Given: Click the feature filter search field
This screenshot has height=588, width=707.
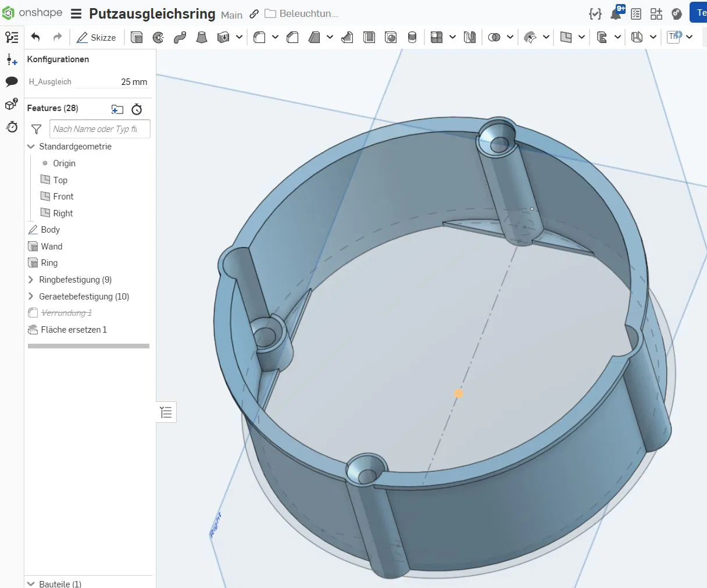Looking at the screenshot, I should [x=99, y=129].
